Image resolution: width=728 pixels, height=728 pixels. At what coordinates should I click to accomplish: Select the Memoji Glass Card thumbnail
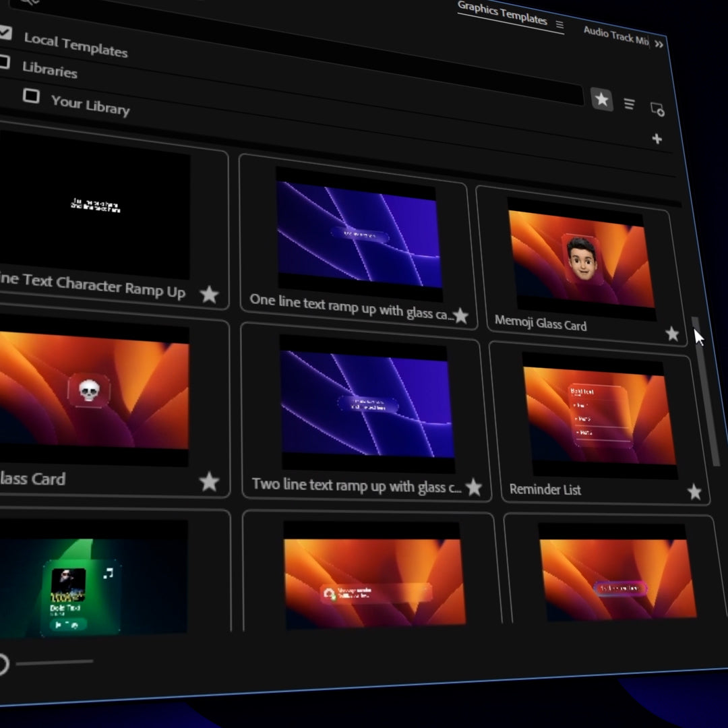(581, 259)
